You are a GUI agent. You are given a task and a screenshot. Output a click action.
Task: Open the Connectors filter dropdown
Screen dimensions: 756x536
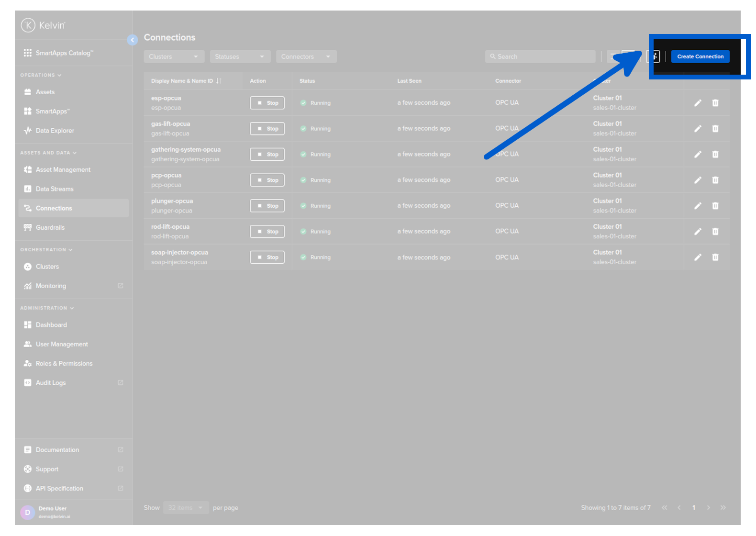point(306,56)
